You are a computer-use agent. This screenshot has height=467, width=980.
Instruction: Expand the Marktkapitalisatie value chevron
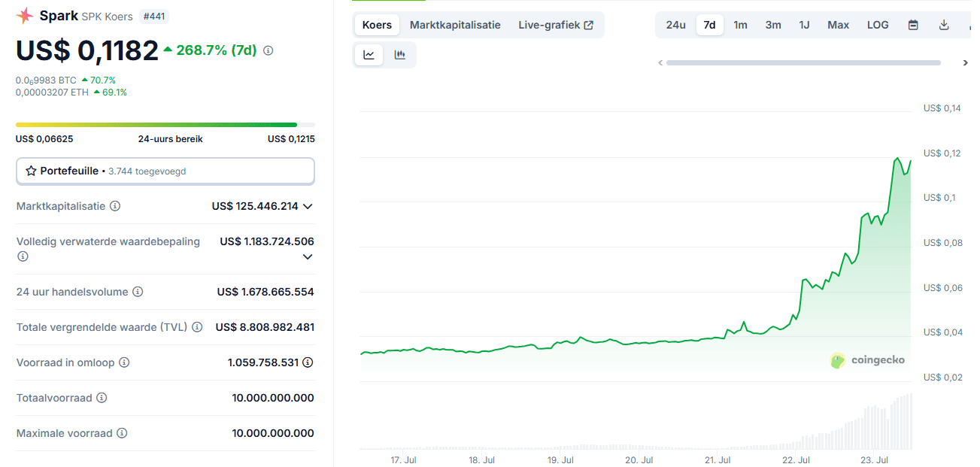(308, 206)
